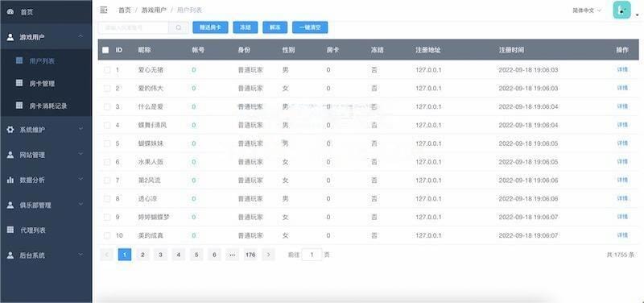Check the row for 爱的伟大
This screenshot has width=644, height=303.
click(x=107, y=89)
